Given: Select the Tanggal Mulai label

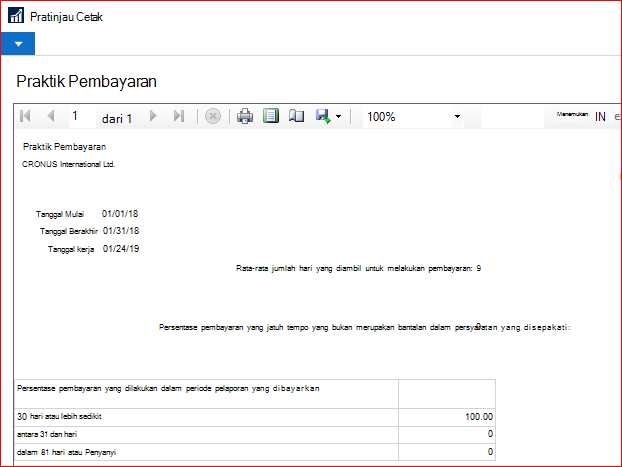Looking at the screenshot, I should tap(60, 214).
